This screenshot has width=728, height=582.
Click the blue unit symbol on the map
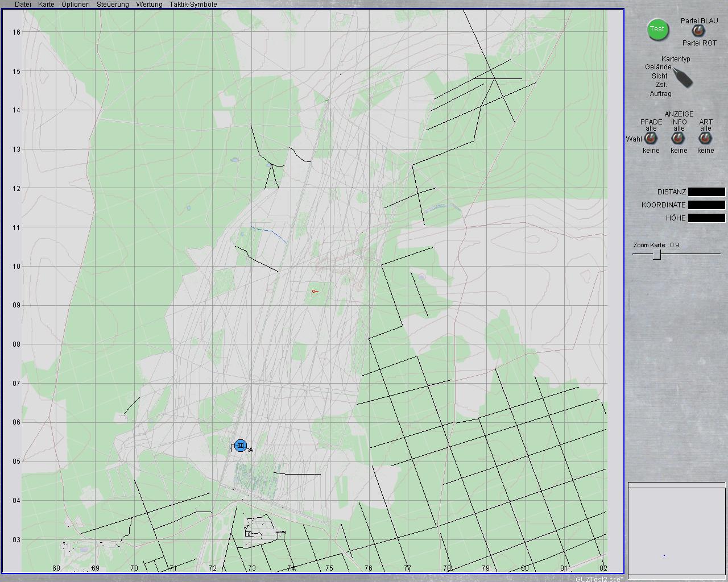point(240,446)
